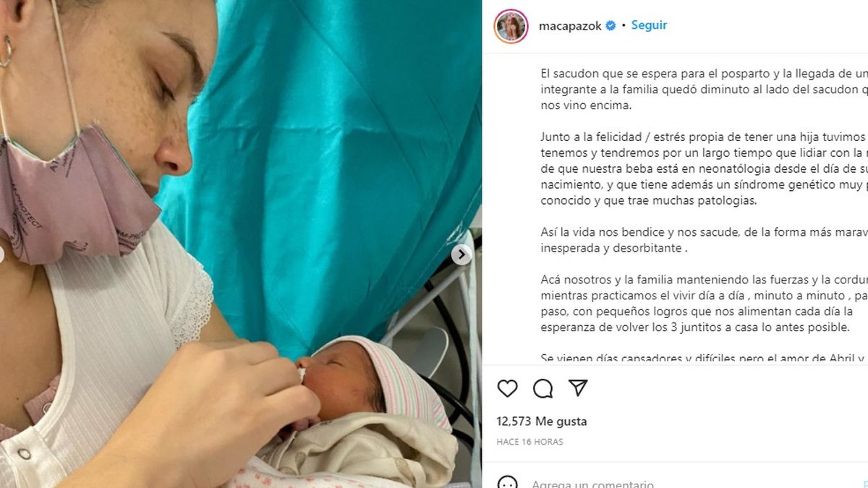View the 12,573 Me gusta likes list
The image size is (868, 488).
tap(542, 421)
